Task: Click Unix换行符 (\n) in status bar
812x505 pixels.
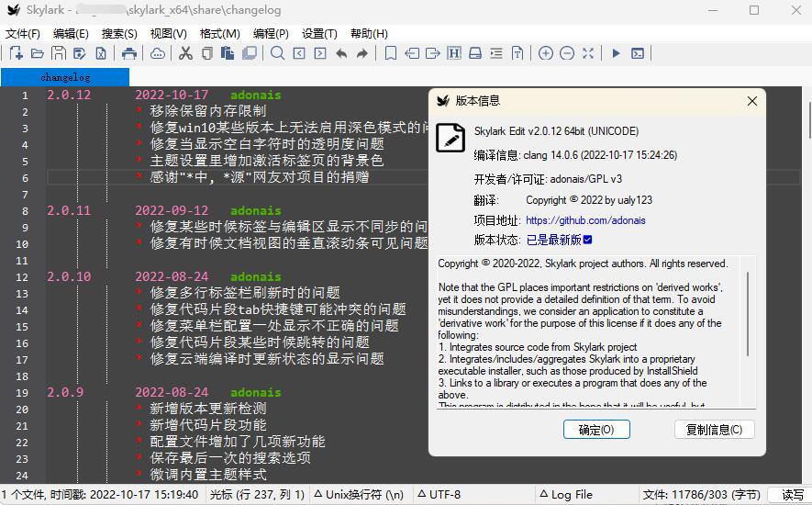Action: click(x=359, y=495)
